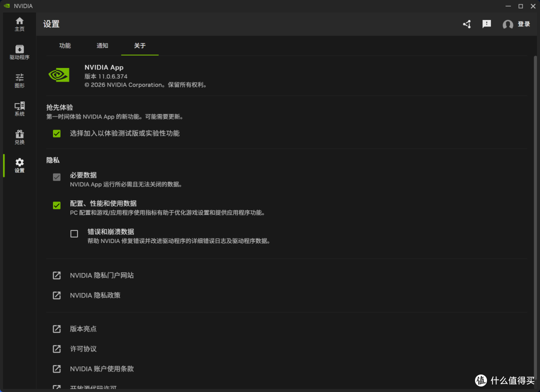Open the 系统 system sidebar item

point(19,109)
